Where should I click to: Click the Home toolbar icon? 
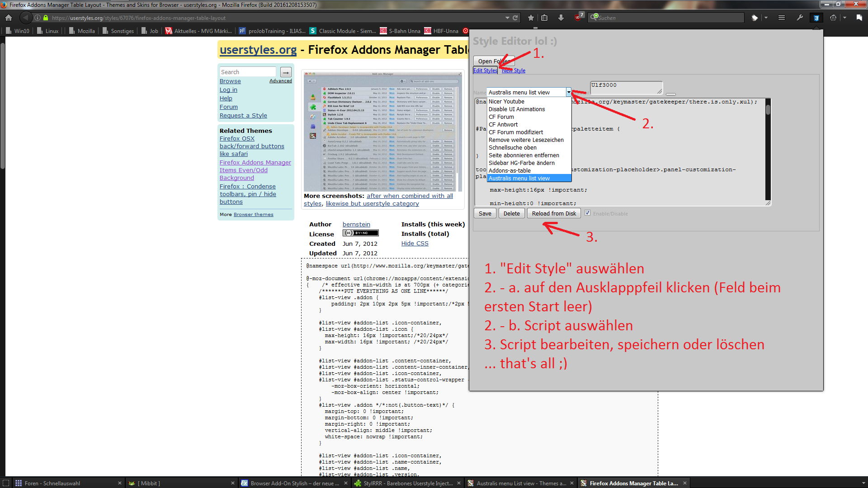click(9, 18)
